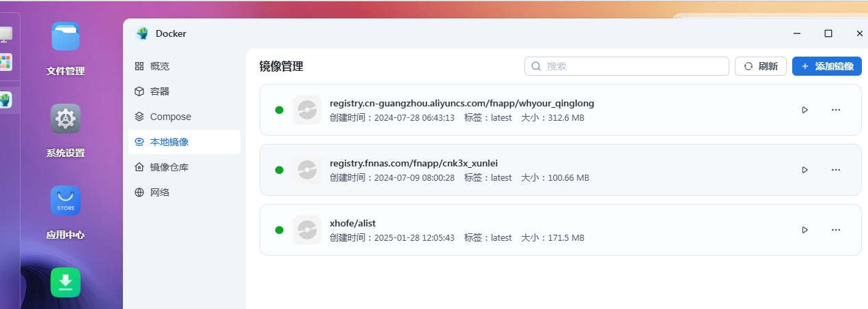Open 系统设置 gear desktop icon
868x309 pixels.
[x=66, y=119]
